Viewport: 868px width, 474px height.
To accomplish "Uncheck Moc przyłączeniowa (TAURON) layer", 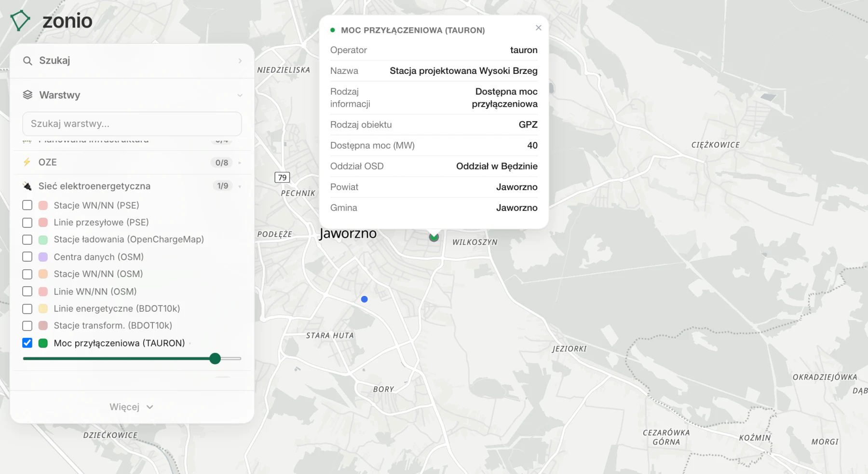I will pos(27,343).
